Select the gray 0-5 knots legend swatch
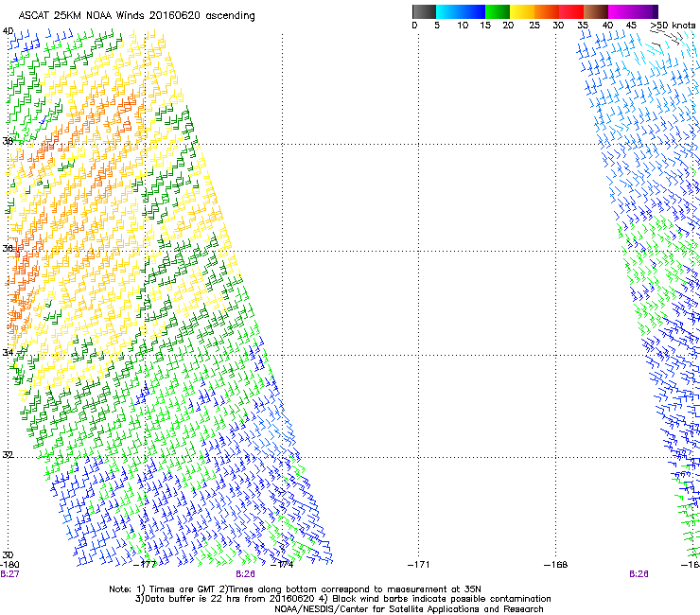Viewport: 700px width, 615px height. pyautogui.click(x=424, y=11)
